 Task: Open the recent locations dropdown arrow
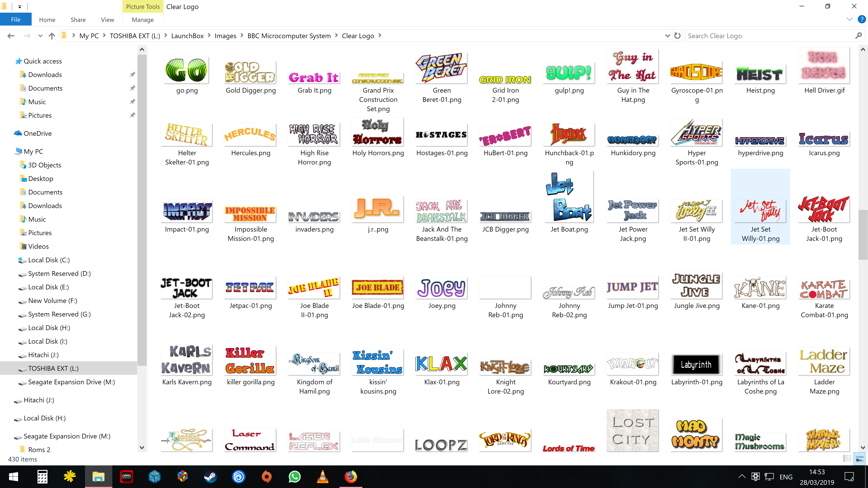40,36
